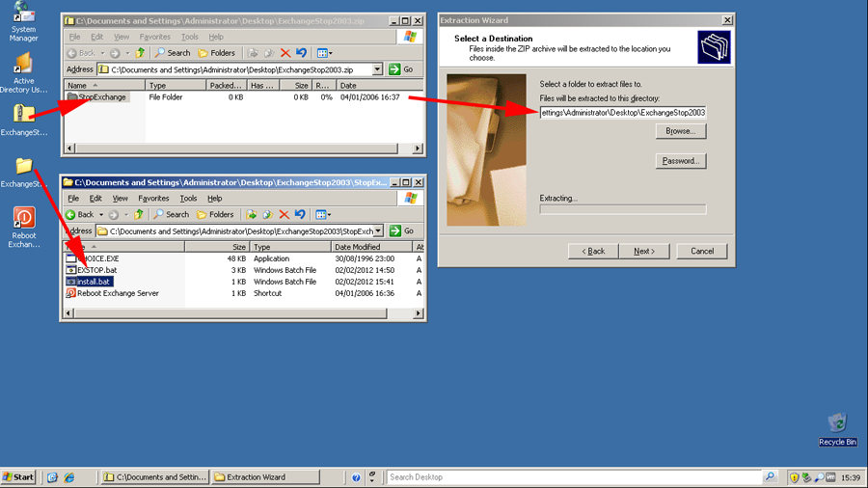The image size is (868, 488).
Task: Open Views dropdown in StopExchange toolbar
Action: point(323,215)
